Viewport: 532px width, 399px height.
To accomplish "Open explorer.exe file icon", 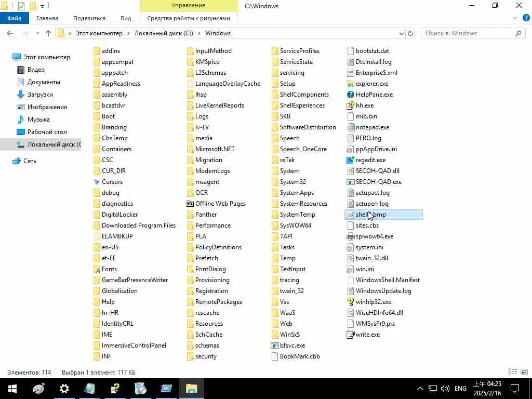I will (351, 84).
